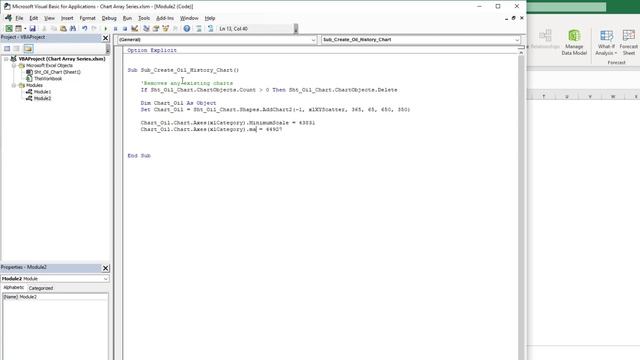Screen dimensions: 640x360
Task: Open the Help menu
Action: [210, 18]
